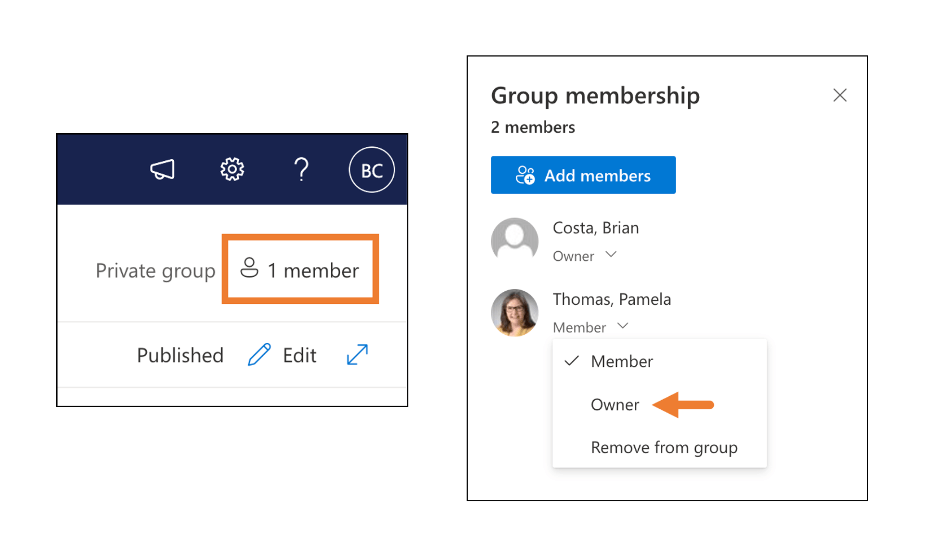Click the Add members button
Screen dimensions: 929x551
pos(583,175)
